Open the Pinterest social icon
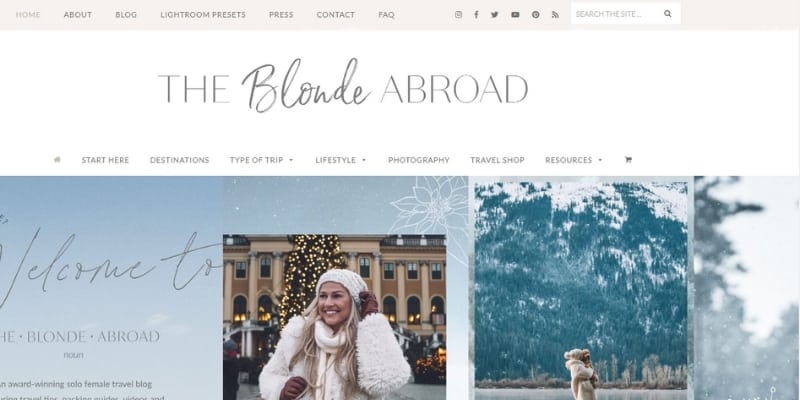 (535, 15)
